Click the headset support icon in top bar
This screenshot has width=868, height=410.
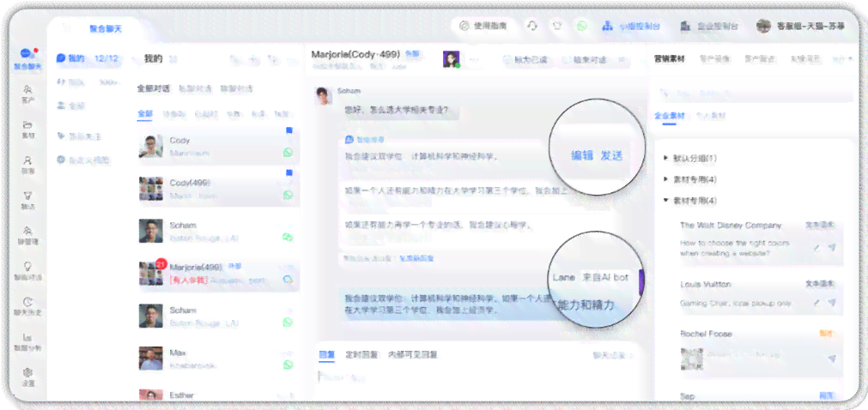(x=532, y=26)
